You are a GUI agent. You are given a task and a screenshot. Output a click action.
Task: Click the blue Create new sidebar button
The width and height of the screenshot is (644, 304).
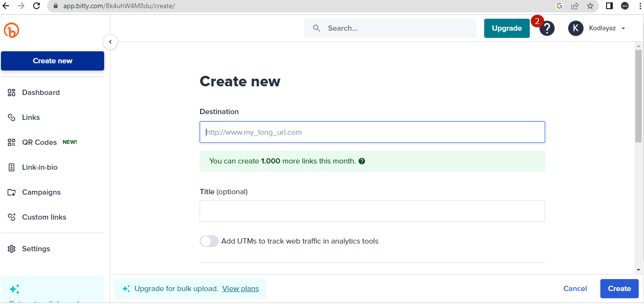pos(52,61)
